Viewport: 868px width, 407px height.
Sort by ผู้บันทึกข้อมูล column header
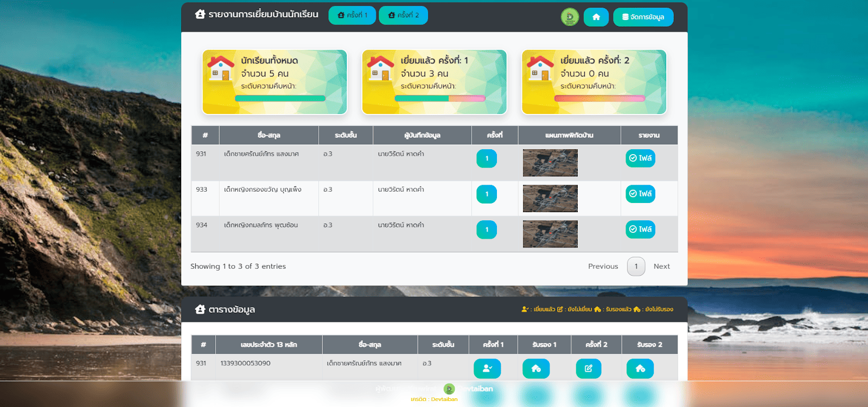(x=422, y=135)
